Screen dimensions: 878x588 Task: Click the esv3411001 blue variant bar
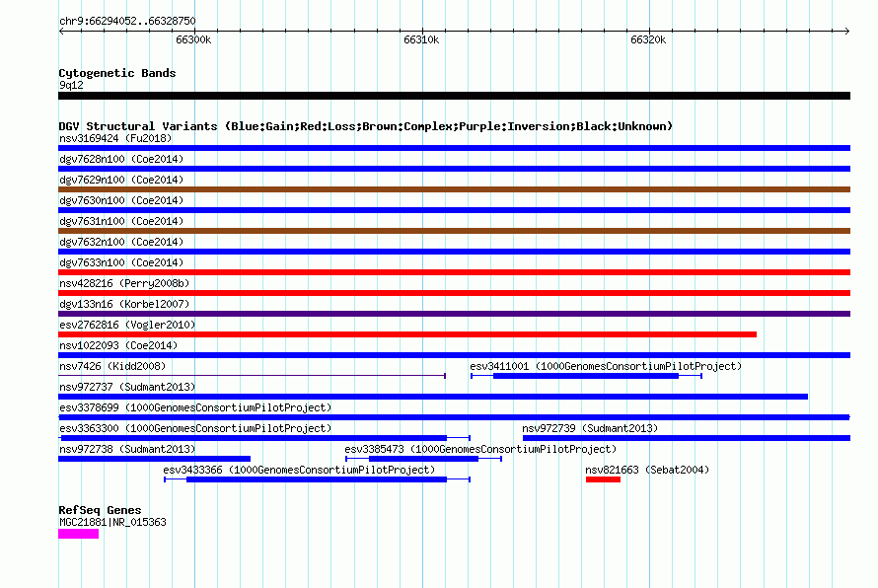pyautogui.click(x=586, y=376)
